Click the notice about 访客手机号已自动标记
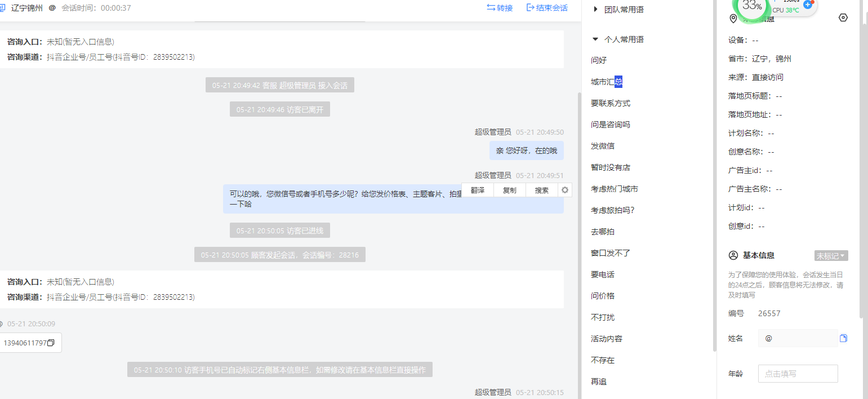 [280, 370]
